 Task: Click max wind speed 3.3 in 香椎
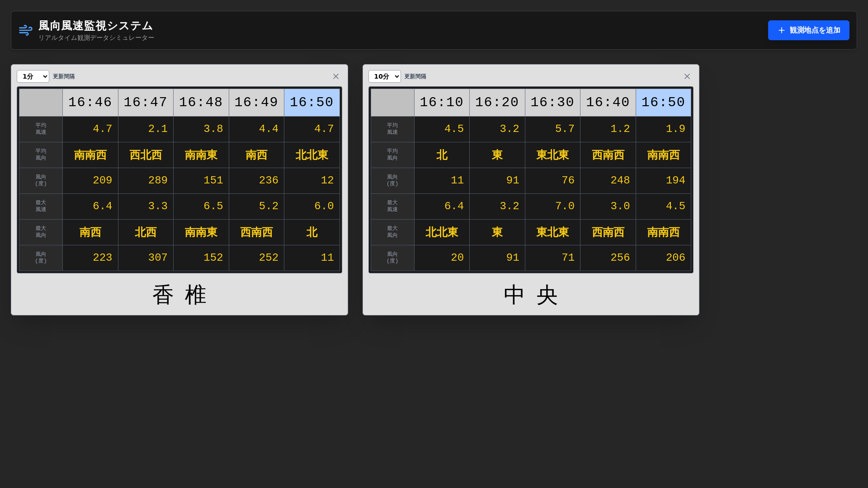pos(146,206)
